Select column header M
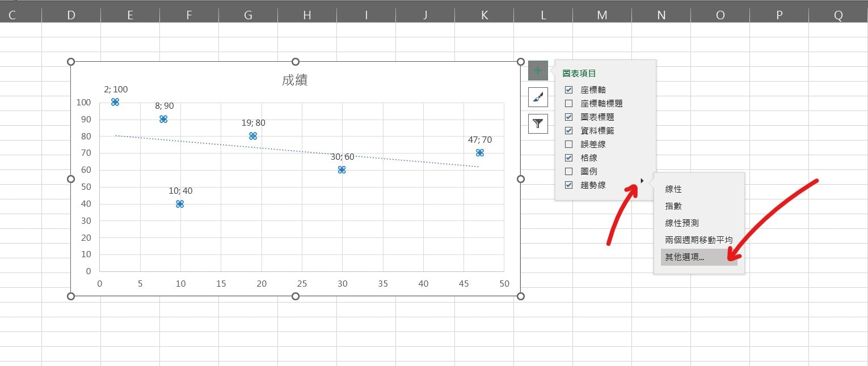This screenshot has height=366, width=868. coord(602,15)
